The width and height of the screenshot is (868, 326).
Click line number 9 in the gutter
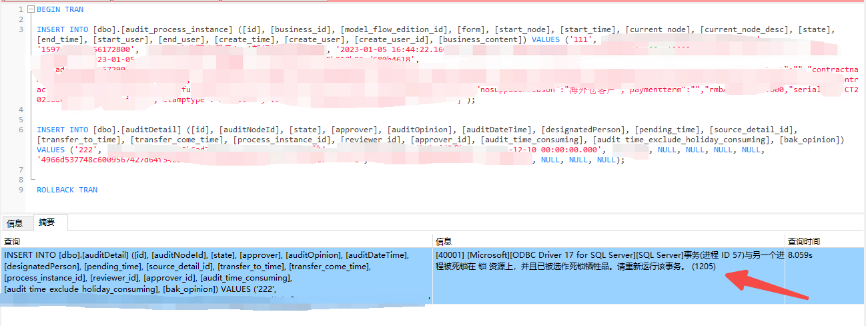(21, 190)
